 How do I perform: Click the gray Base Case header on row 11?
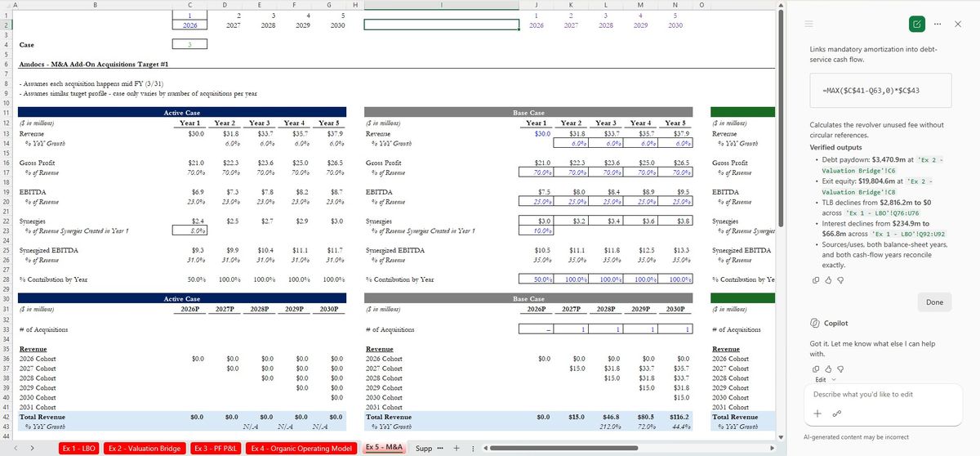(x=528, y=112)
